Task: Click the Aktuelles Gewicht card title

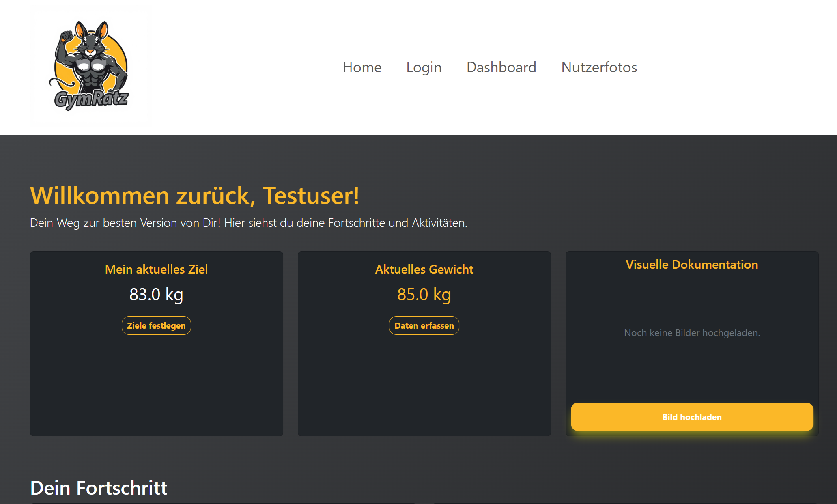Action: pyautogui.click(x=424, y=269)
